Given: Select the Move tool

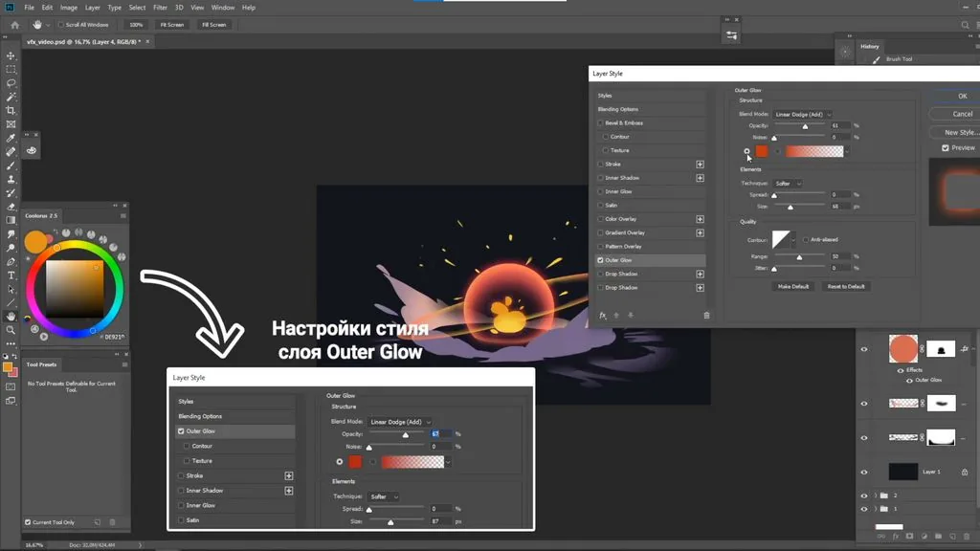Looking at the screenshot, I should point(11,55).
